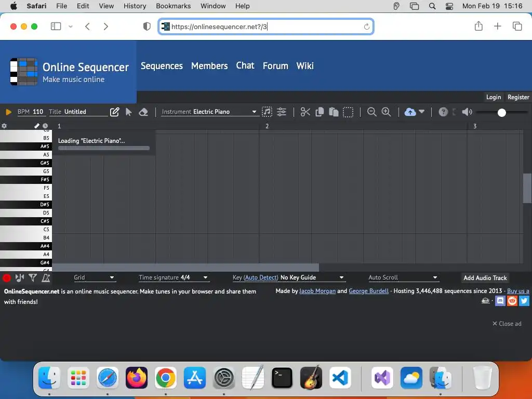532x399 pixels.
Task: Click the paste clipboard icon
Action: tap(334, 112)
